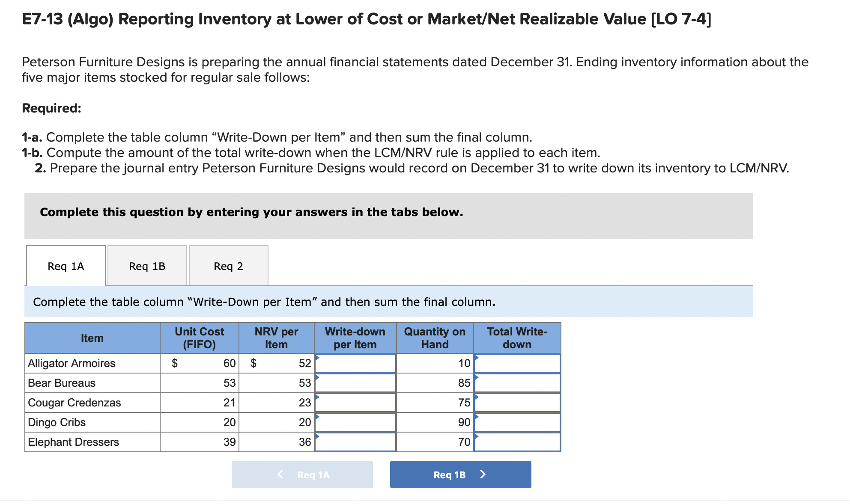Click the back chevron on the Req 1A button
The height and width of the screenshot is (504, 850).
point(280,474)
